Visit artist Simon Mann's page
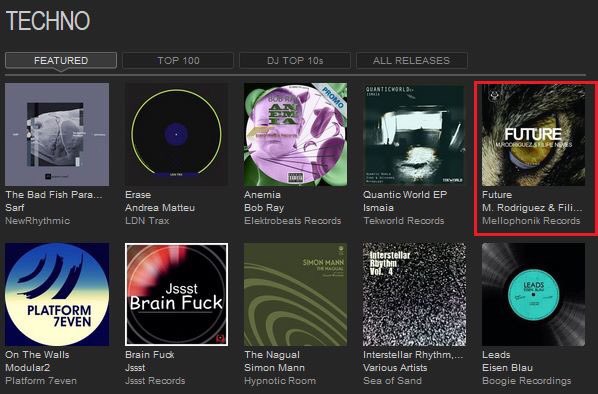Screen dimensions: 598x394 coord(275,368)
